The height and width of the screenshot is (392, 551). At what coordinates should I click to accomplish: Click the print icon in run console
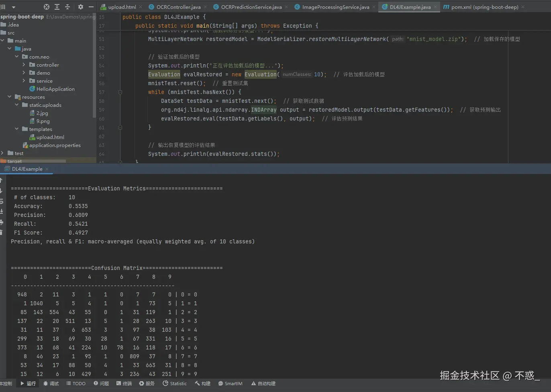click(x=1, y=222)
